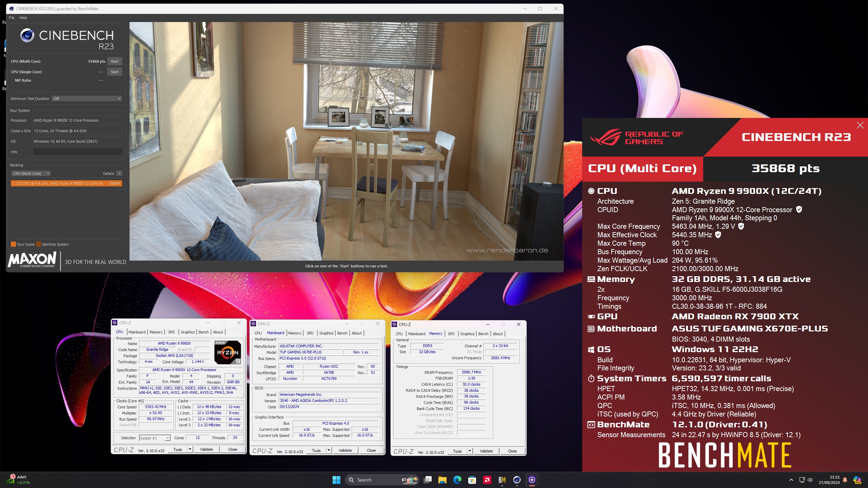868x488 pixels.
Task: Open Cinebench Help menu
Action: coord(23,18)
